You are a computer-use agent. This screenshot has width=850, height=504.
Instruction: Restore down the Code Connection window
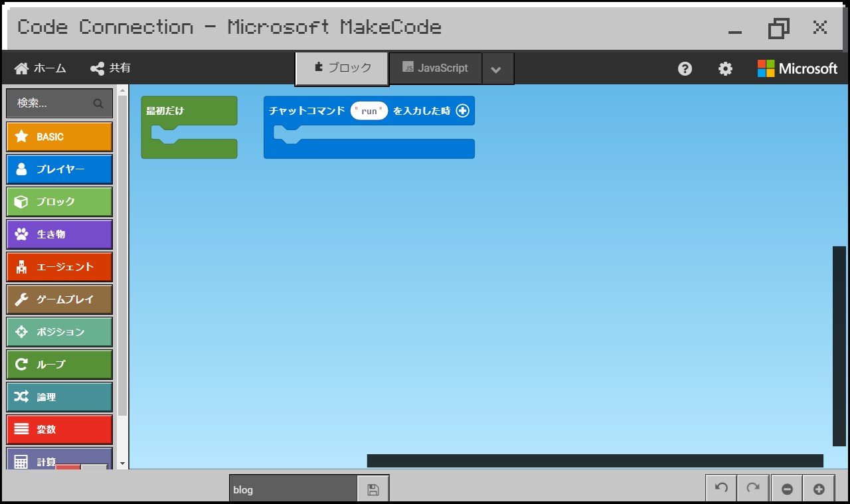tap(779, 28)
